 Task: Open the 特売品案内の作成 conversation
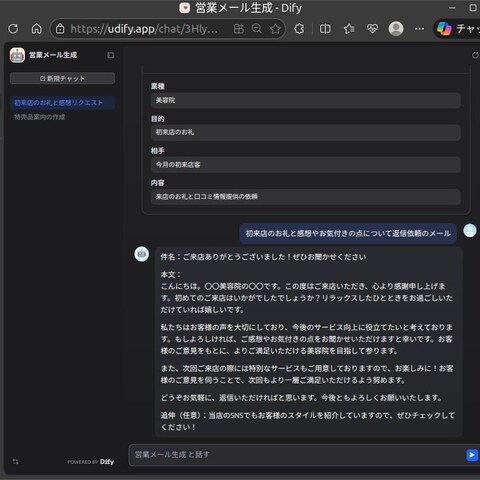coord(62,117)
